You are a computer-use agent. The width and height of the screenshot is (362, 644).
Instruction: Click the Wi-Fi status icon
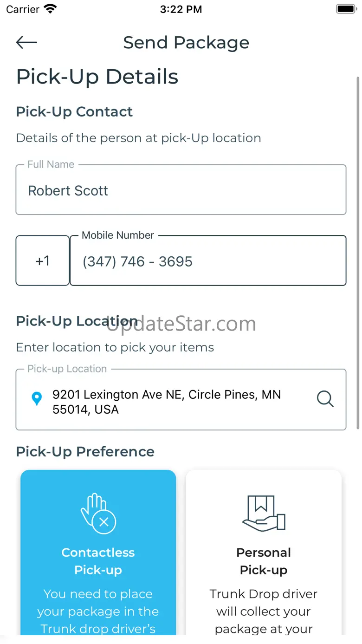pos(50,9)
